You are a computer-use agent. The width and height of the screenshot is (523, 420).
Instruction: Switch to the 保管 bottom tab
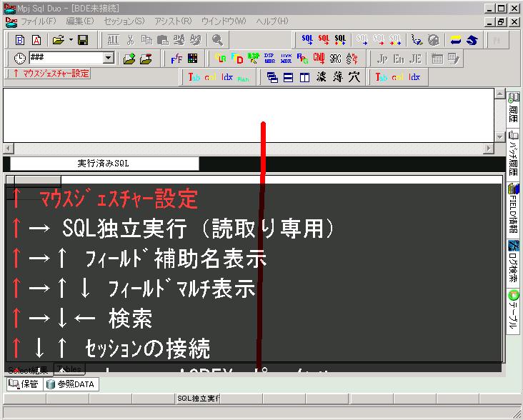pyautogui.click(x=24, y=384)
